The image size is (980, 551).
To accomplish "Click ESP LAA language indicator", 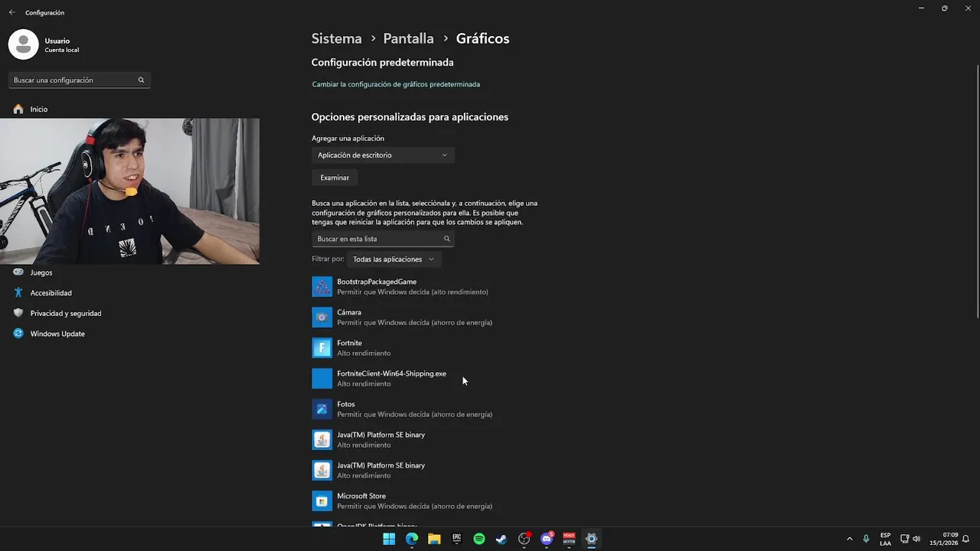I will (x=885, y=539).
